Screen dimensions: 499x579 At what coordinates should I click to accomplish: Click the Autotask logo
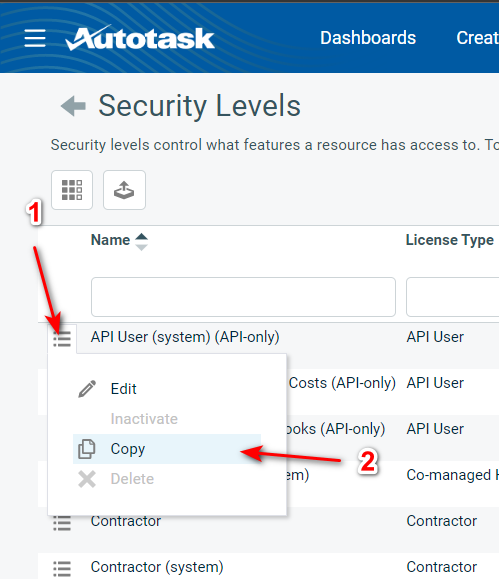point(140,38)
